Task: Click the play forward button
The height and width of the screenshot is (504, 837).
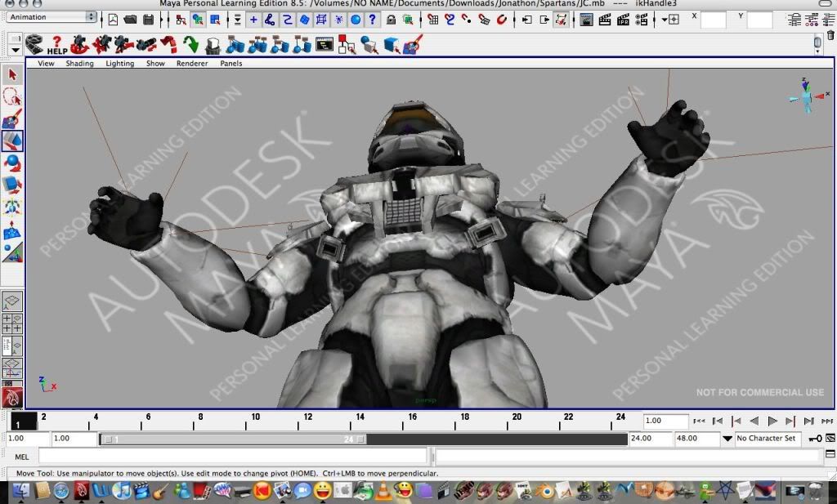Action: pyautogui.click(x=772, y=421)
